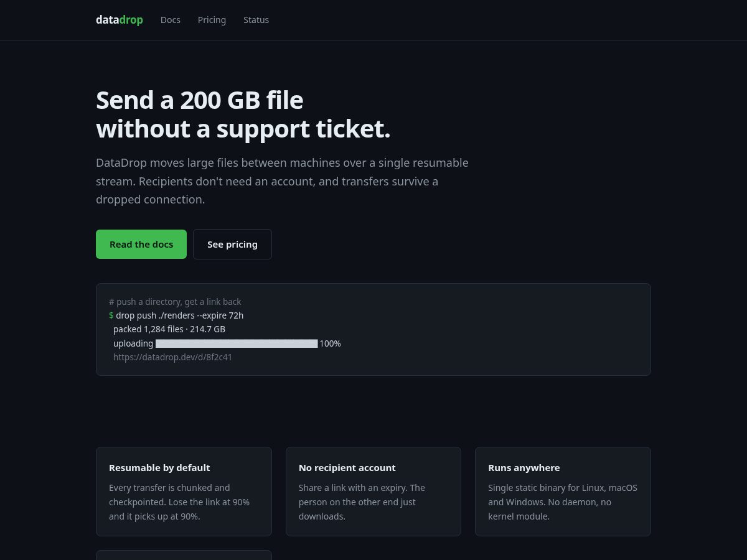Click the 'Single static binary' description
Image resolution: width=747 pixels, height=560 pixels.
pos(563,502)
